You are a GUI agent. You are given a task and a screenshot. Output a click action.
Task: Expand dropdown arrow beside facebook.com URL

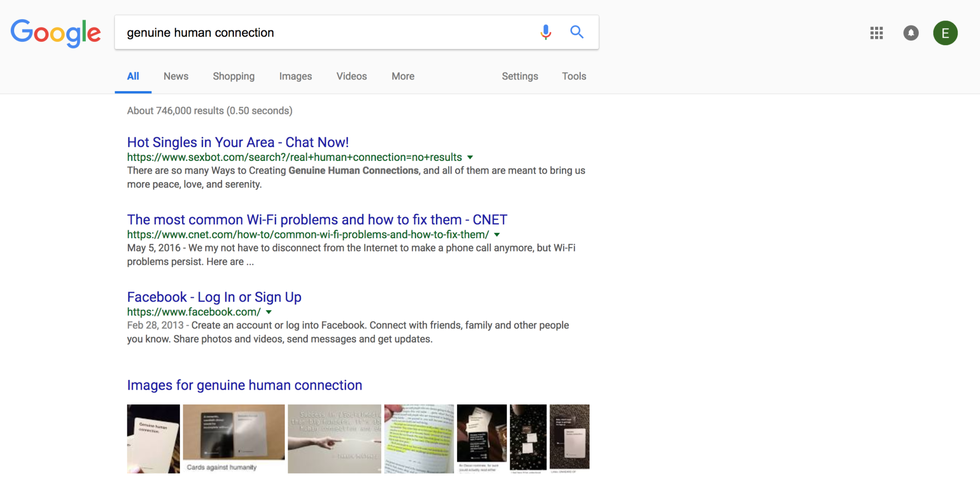click(269, 312)
